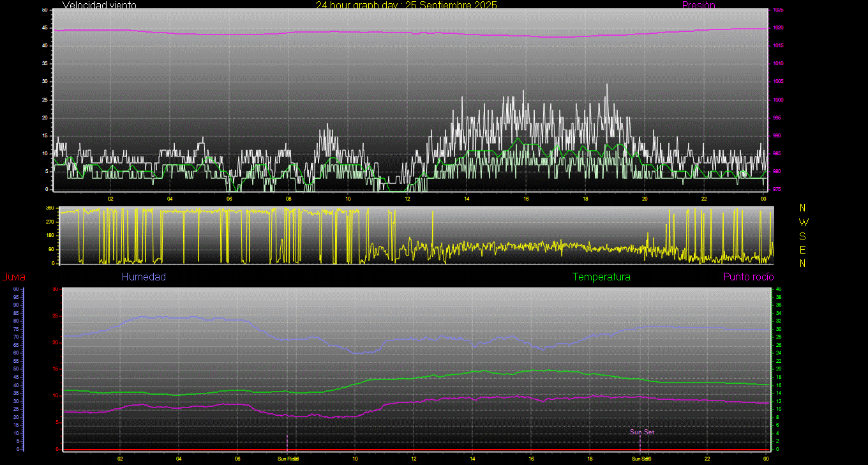Image resolution: width=868 pixels, height=465 pixels.
Task: Click the 1020 value on pressure axis
Action: (777, 28)
